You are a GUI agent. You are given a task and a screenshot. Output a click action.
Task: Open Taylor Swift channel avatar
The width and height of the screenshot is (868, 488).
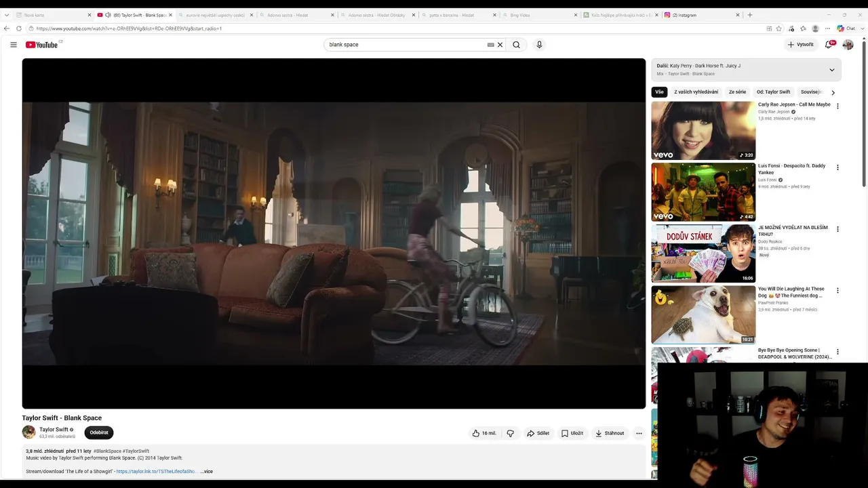click(x=28, y=432)
